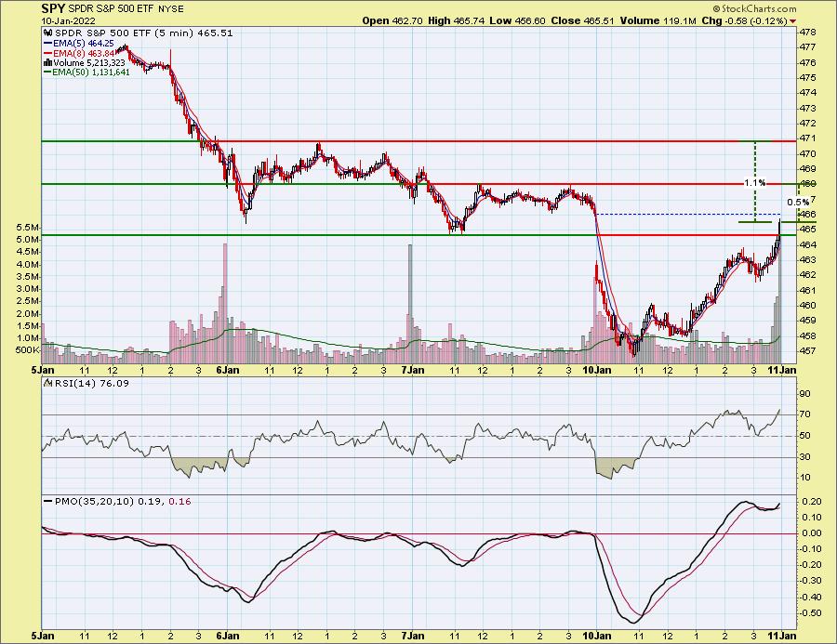Click the 0.5% measurement annotation

coord(798,203)
